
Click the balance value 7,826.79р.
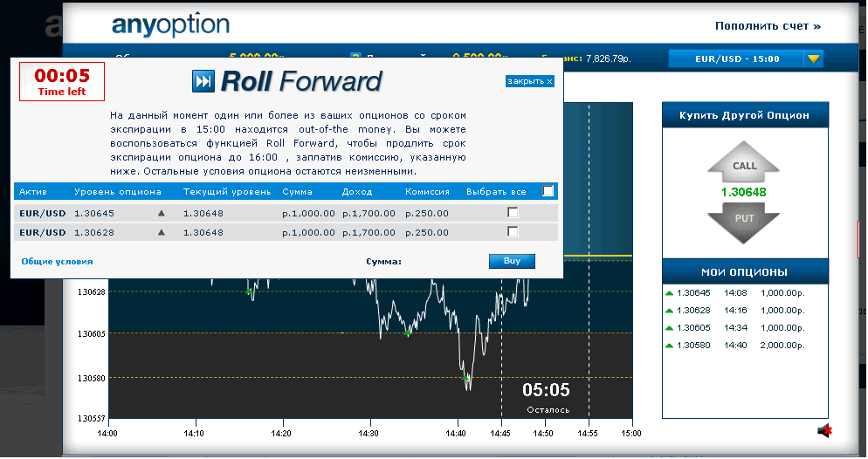609,58
